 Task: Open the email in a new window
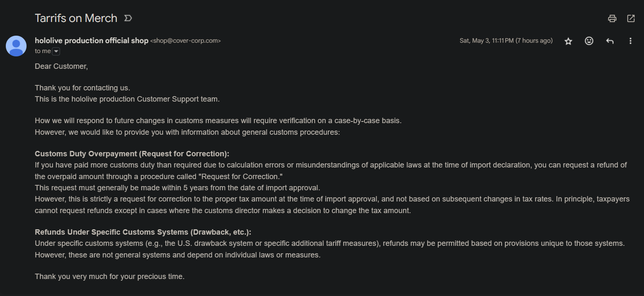pos(631,18)
